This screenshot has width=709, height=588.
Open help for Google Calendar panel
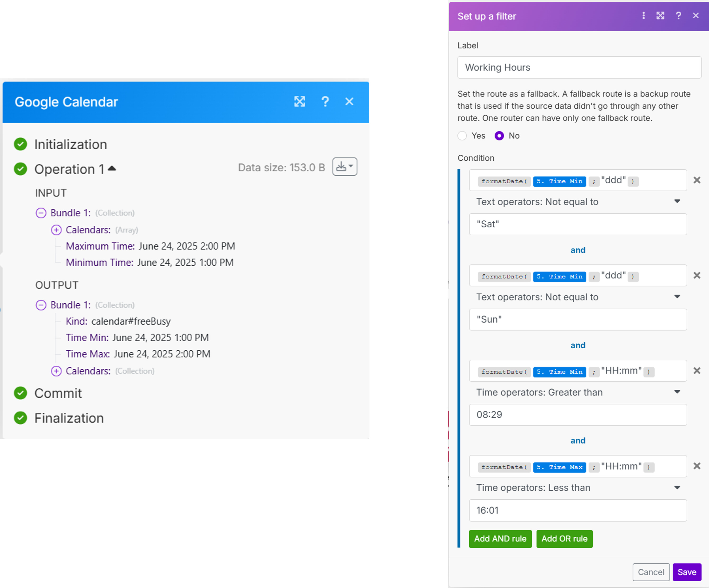(x=325, y=102)
